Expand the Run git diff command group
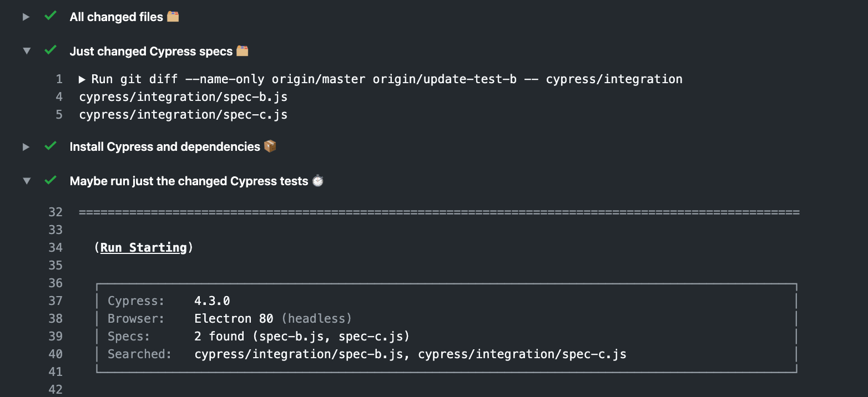This screenshot has width=868, height=397. click(82, 79)
